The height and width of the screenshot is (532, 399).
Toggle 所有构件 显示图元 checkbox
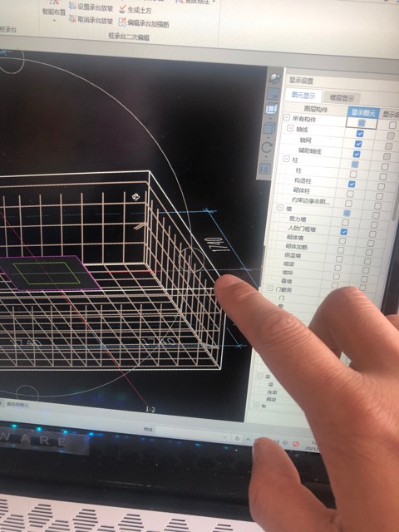pyautogui.click(x=362, y=123)
